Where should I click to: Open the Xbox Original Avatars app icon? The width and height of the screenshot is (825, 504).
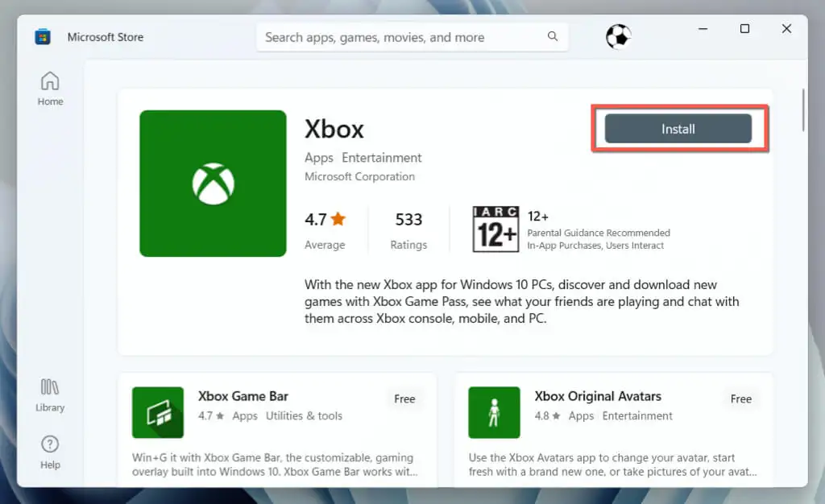pos(494,412)
